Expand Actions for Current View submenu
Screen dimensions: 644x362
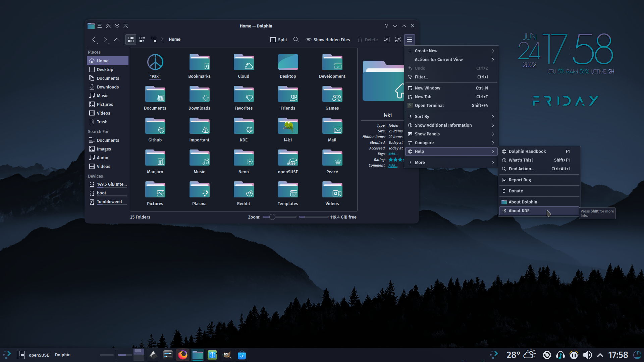coord(451,60)
